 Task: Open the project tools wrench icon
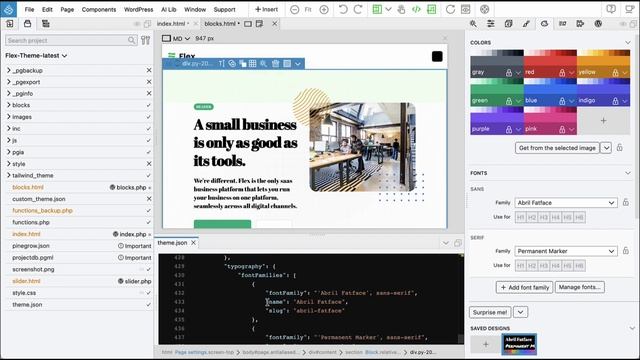click(x=145, y=40)
